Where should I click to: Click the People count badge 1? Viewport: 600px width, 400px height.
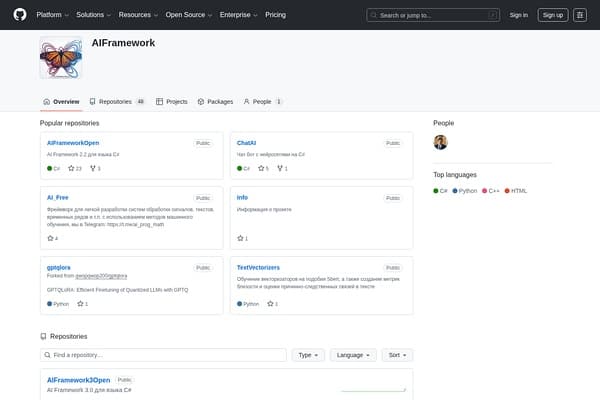279,102
